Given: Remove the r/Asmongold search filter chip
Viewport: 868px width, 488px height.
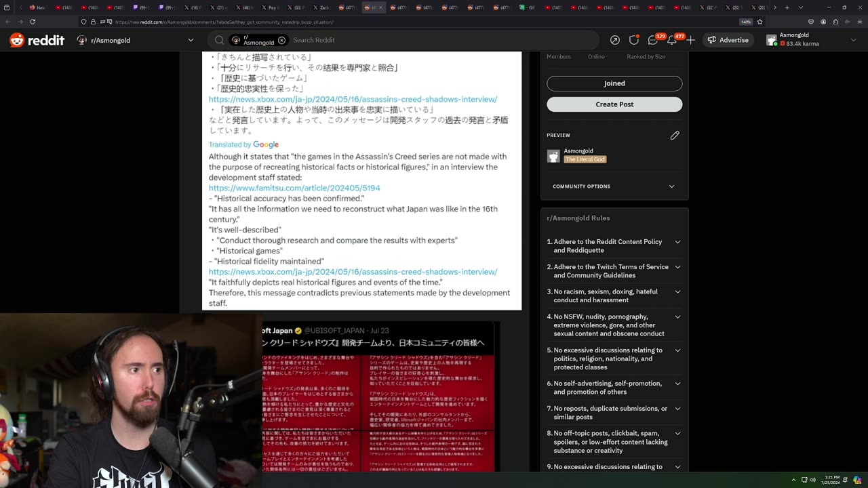Looking at the screenshot, I should (281, 40).
